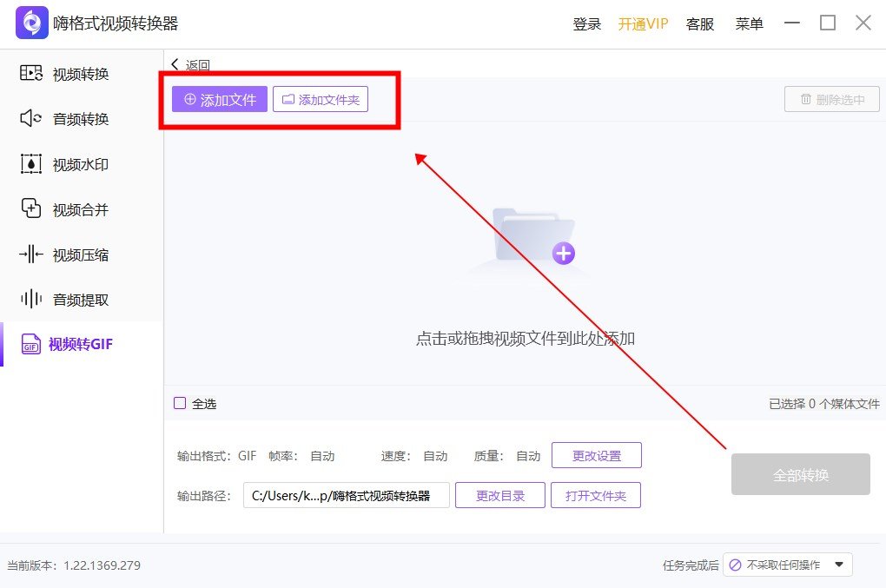Open the 视频合并 video merge tool
This screenshot has height=588, width=886.
[x=74, y=208]
